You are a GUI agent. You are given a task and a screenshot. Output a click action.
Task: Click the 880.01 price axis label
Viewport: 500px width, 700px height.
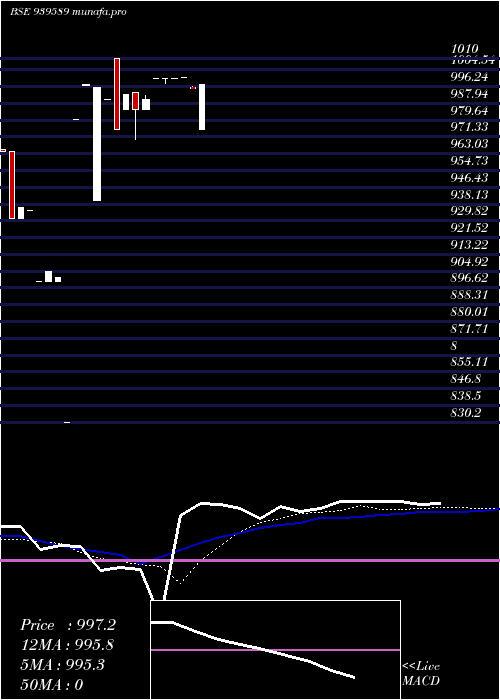pos(469,312)
